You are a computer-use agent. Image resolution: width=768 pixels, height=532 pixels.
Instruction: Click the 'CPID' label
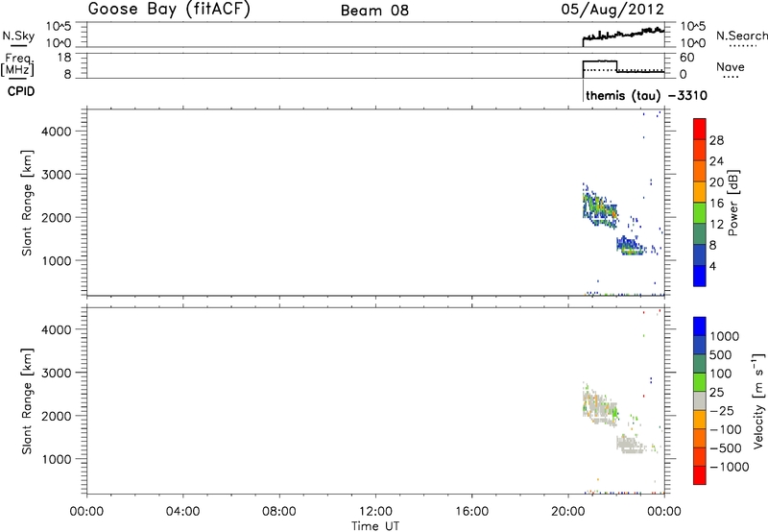[x=21, y=91]
